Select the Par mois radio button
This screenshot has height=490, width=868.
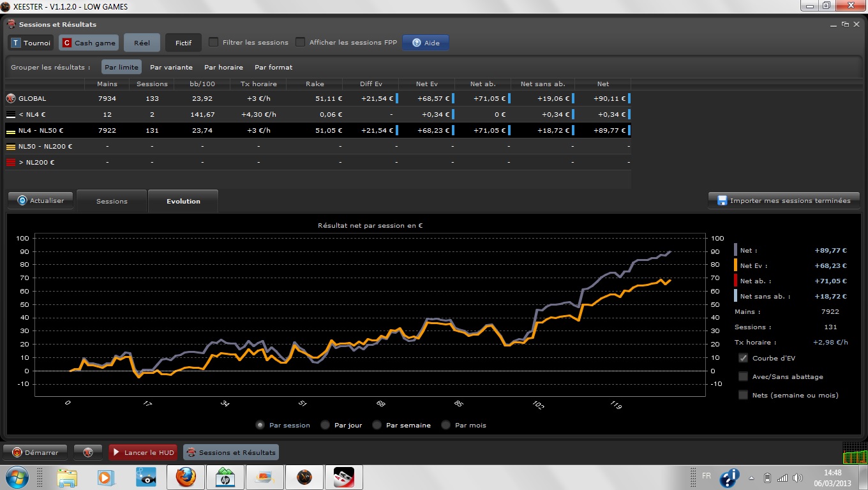[446, 425]
